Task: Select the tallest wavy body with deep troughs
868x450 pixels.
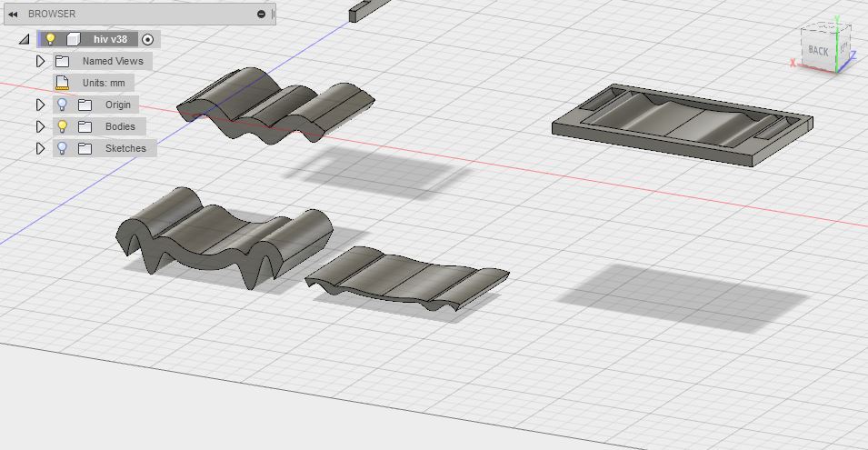Action: coord(224,238)
